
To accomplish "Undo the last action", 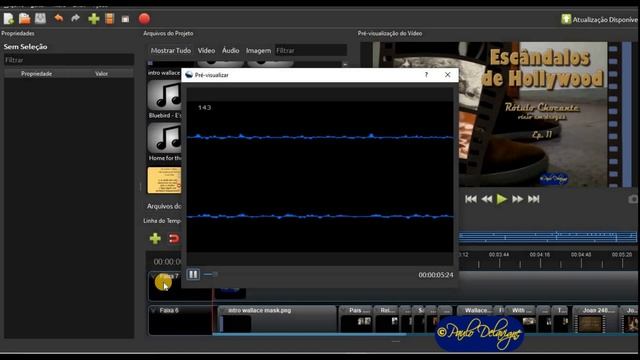I will click(x=59, y=18).
